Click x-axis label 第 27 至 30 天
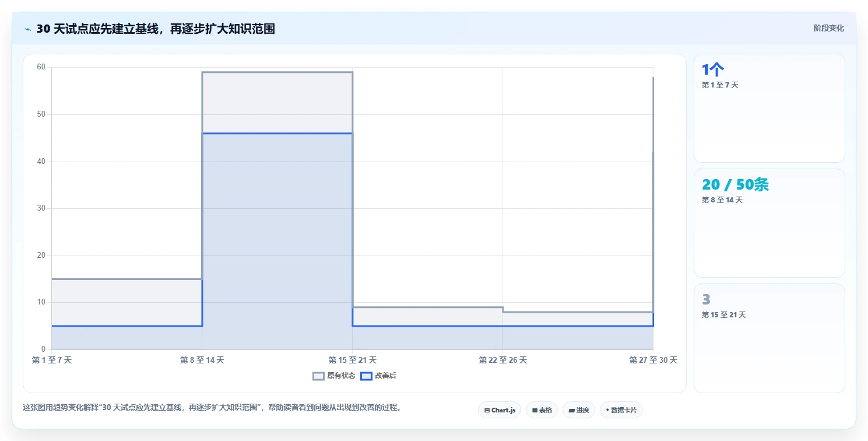 pyautogui.click(x=653, y=360)
